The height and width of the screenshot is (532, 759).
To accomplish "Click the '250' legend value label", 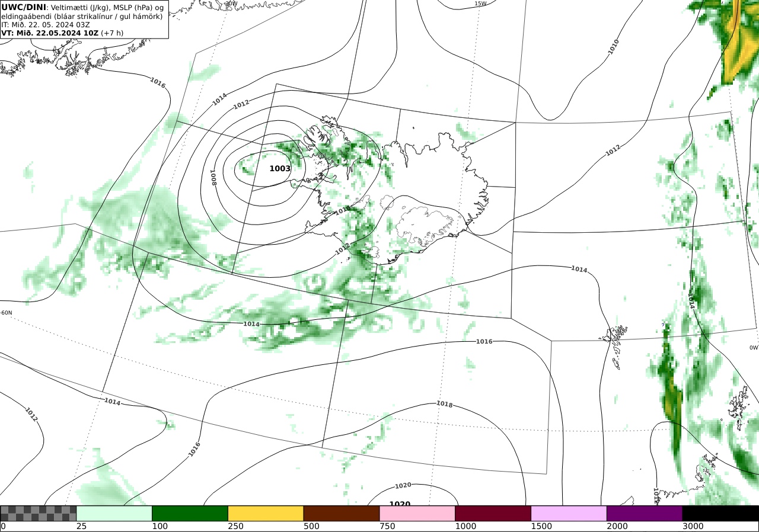I will pyautogui.click(x=235, y=526).
